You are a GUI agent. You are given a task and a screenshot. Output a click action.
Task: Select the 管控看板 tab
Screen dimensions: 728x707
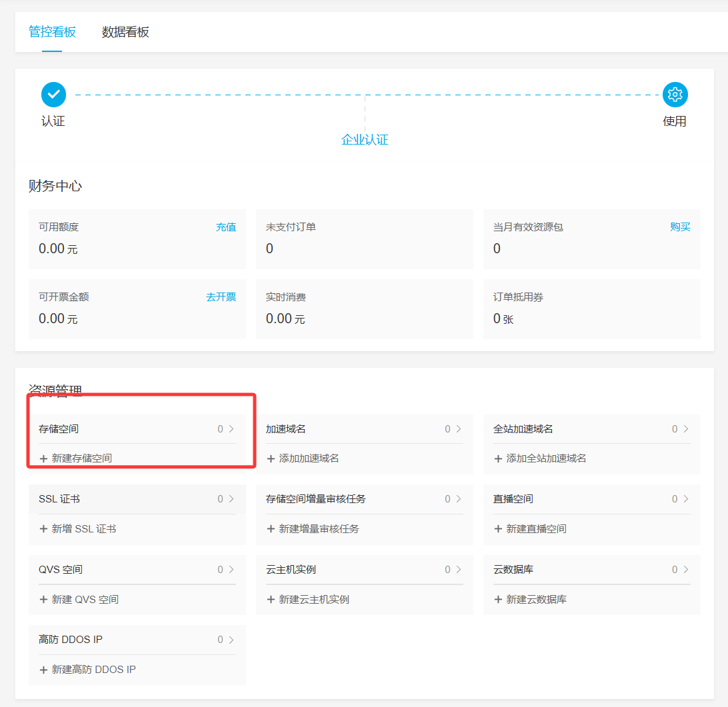point(52,32)
